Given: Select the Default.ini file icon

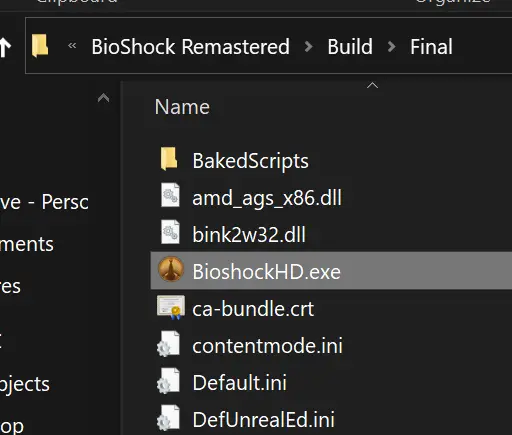Looking at the screenshot, I should click(169, 381).
